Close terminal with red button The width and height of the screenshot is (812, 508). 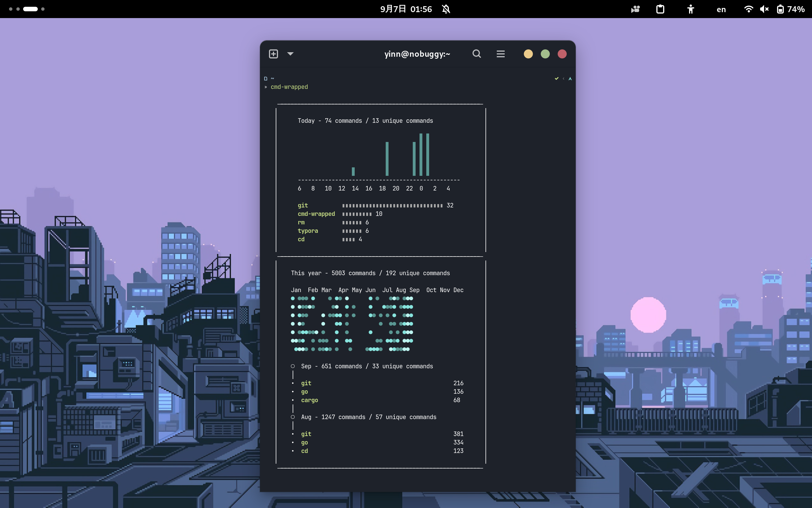pyautogui.click(x=562, y=54)
